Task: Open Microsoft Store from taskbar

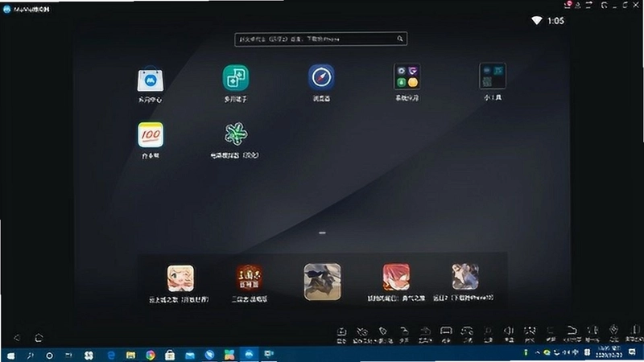Action: coord(170,355)
